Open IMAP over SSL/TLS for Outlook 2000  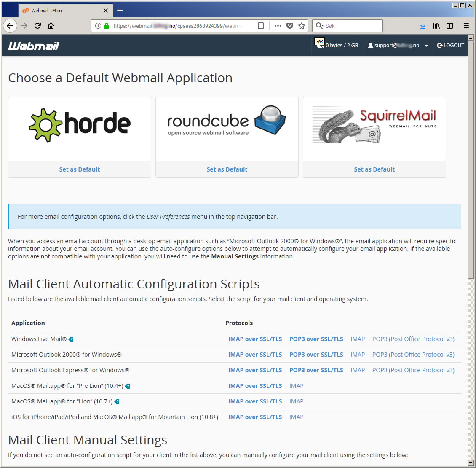(255, 355)
